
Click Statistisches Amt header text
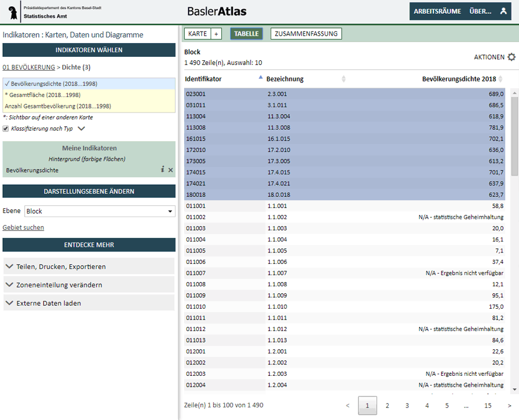(45, 16)
